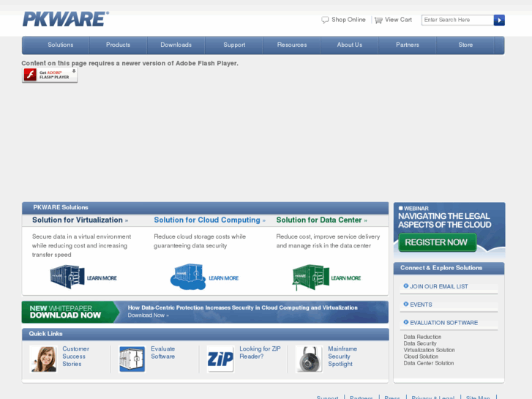Open Solution for Virtualization heading link
This screenshot has height=399, width=532.
pyautogui.click(x=80, y=220)
